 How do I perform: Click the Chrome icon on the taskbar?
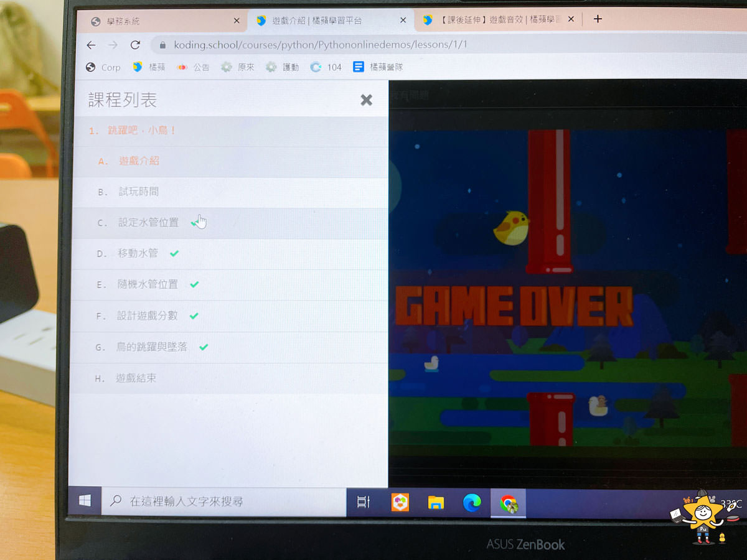[509, 503]
